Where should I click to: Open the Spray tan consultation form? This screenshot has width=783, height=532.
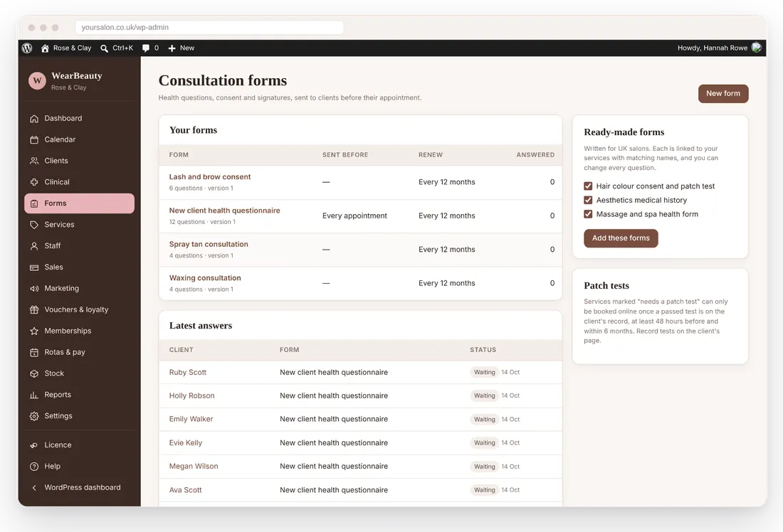point(209,244)
